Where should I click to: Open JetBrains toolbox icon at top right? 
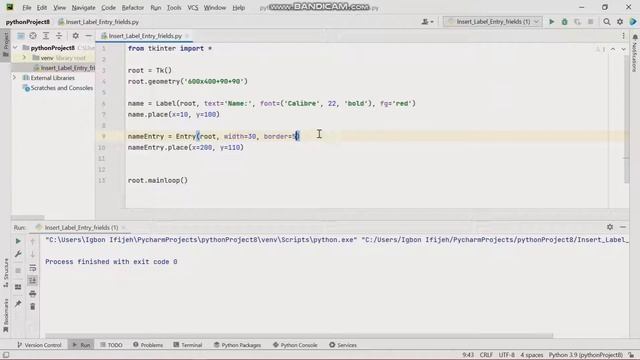click(633, 22)
